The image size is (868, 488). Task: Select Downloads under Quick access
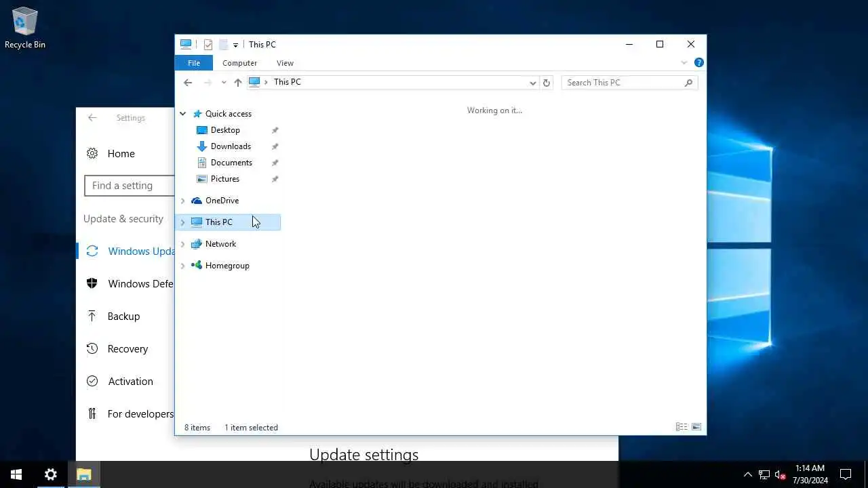coord(231,146)
